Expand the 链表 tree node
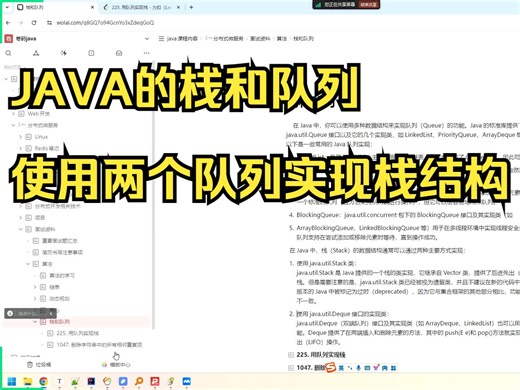 pos(35,287)
